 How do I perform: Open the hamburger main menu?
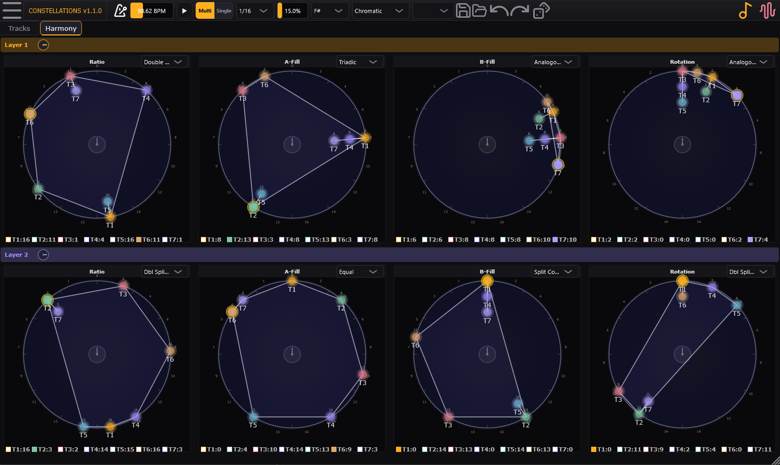[x=11, y=10]
